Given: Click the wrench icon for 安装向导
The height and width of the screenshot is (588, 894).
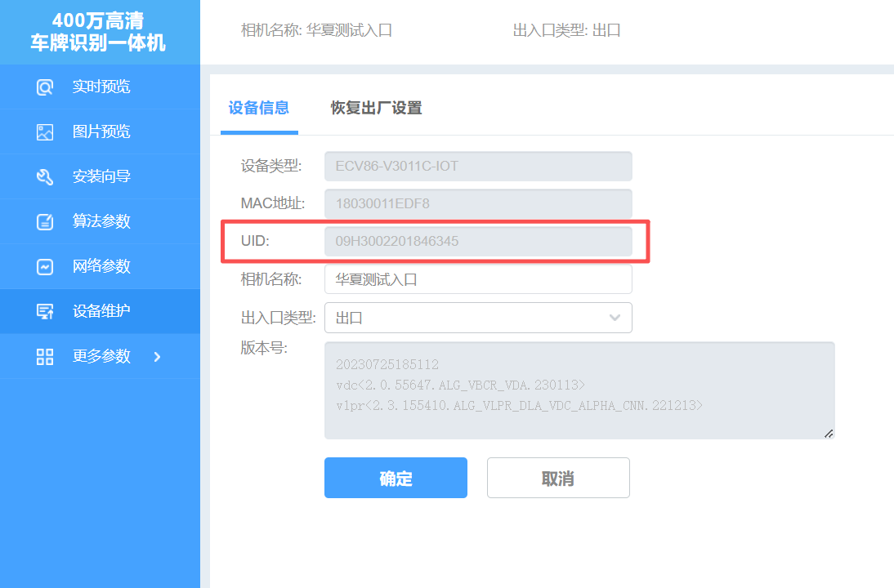Looking at the screenshot, I should (45, 177).
